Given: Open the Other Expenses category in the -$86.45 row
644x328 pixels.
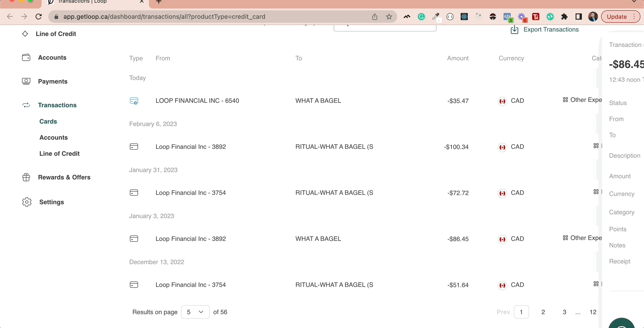Looking at the screenshot, I should pyautogui.click(x=582, y=238).
